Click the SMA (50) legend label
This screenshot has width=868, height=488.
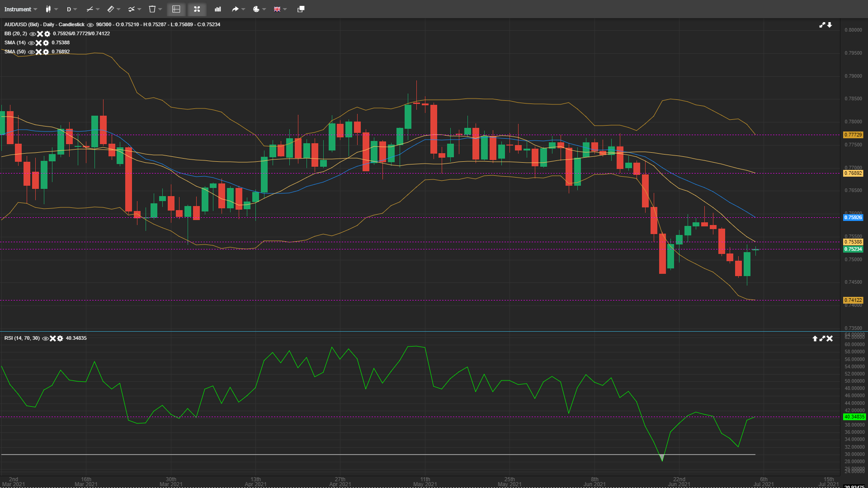[15, 52]
